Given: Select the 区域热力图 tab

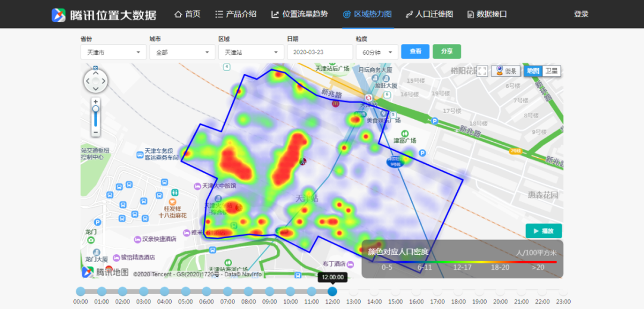Looking at the screenshot, I should tap(367, 14).
